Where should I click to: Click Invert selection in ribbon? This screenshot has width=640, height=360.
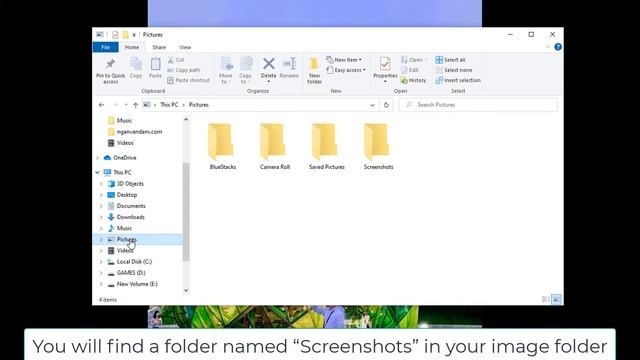(458, 80)
